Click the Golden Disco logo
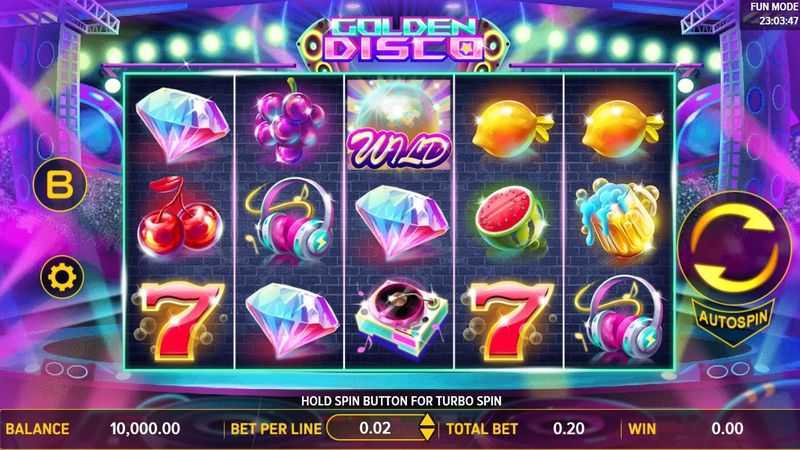Image resolution: width=800 pixels, height=450 pixels. [x=403, y=43]
